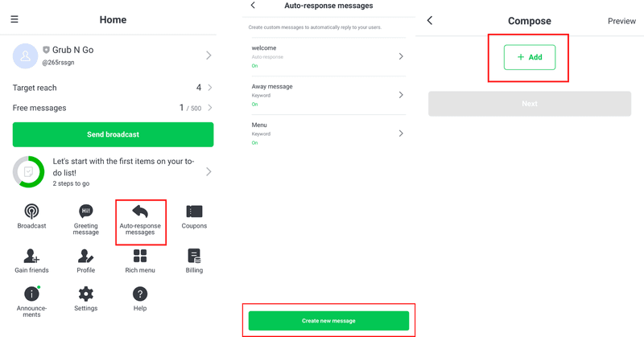Open the welcome auto-response chevron
Screen dimensions: 644x337
[401, 56]
